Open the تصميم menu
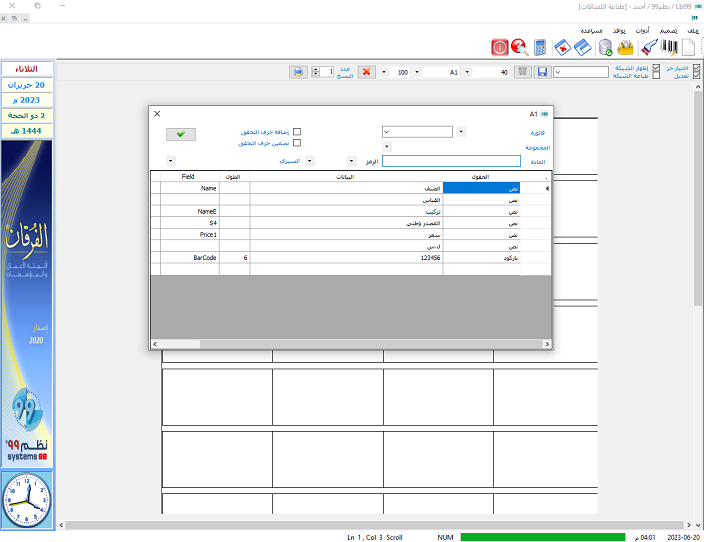The width and height of the screenshot is (704, 542). point(668,31)
